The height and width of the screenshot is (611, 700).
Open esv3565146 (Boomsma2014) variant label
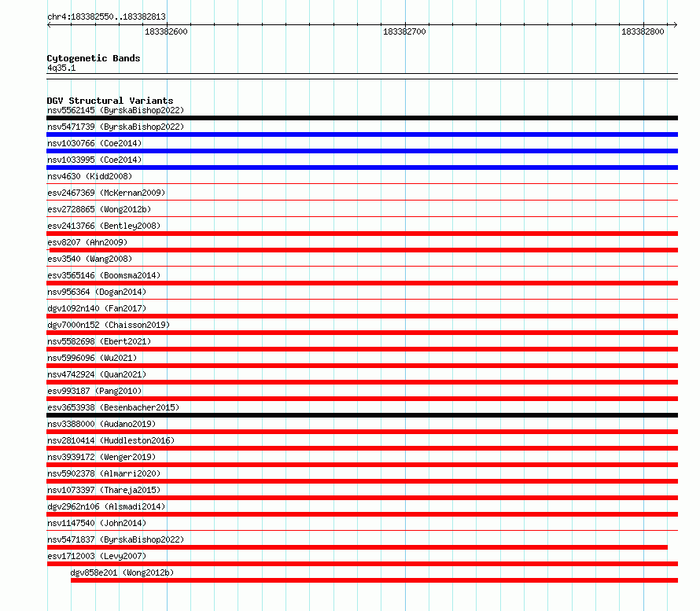click(x=104, y=275)
